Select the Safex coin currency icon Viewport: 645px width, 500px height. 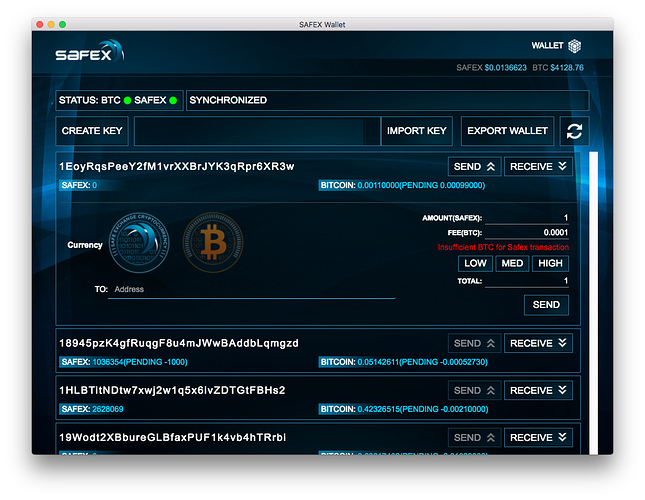[x=139, y=243]
